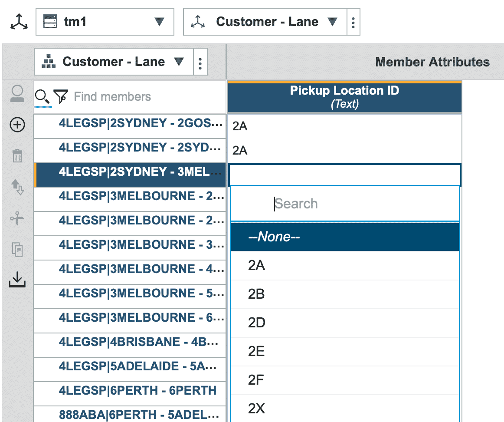
Task: Click the add member plus icon
Action: coord(17,125)
